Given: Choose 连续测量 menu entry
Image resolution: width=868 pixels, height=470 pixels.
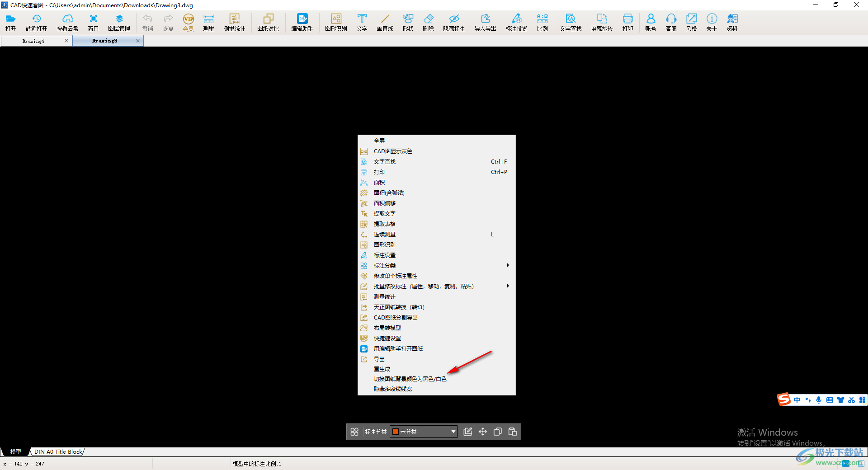Looking at the screenshot, I should pyautogui.click(x=437, y=234).
